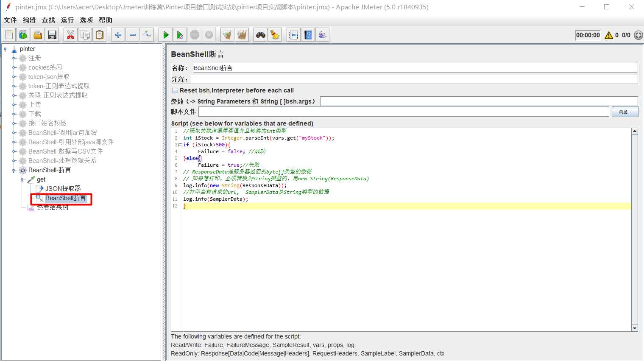This screenshot has height=361, width=644.
Task: Start test without pauses icon
Action: [x=180, y=35]
